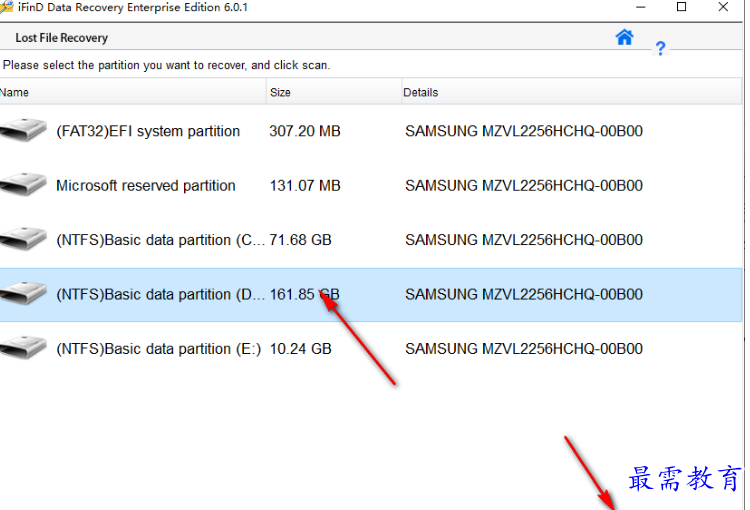
Task: Click the iFinD app icon in title bar
Action: click(x=7, y=7)
